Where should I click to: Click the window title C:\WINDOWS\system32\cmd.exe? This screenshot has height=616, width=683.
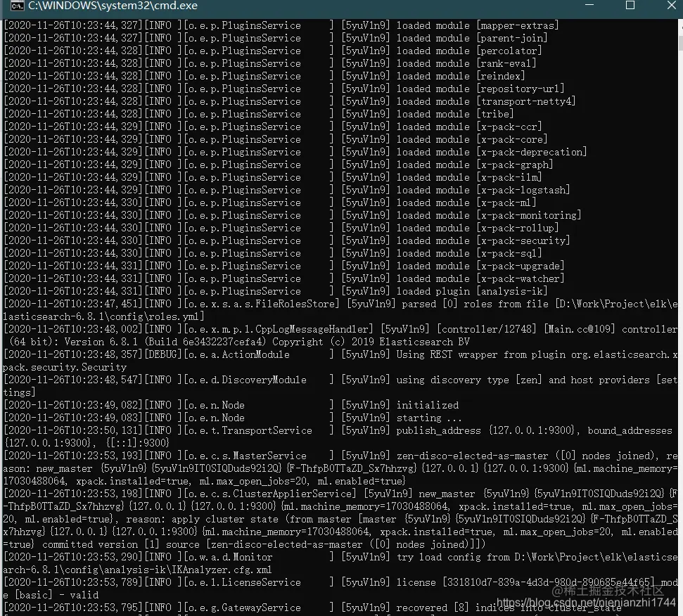tap(113, 6)
